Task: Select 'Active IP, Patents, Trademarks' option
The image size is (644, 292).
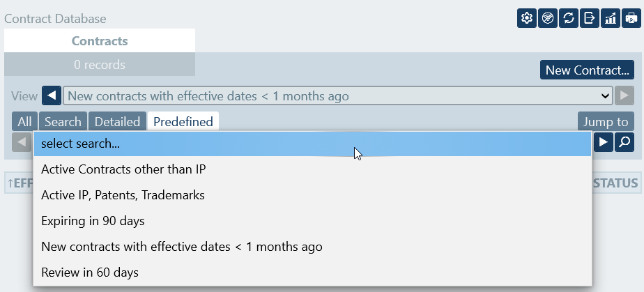Action: tap(123, 195)
